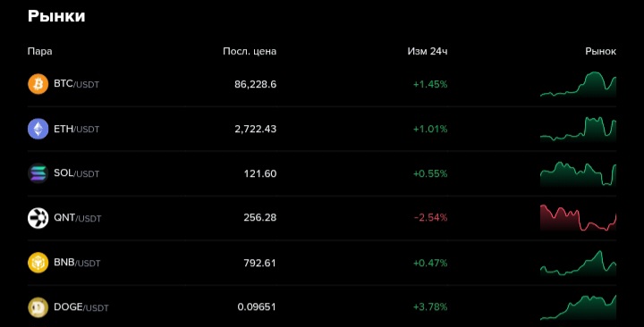This screenshot has height=327, width=644.
Task: Click the -2.54% QNT change value
Action: [430, 217]
